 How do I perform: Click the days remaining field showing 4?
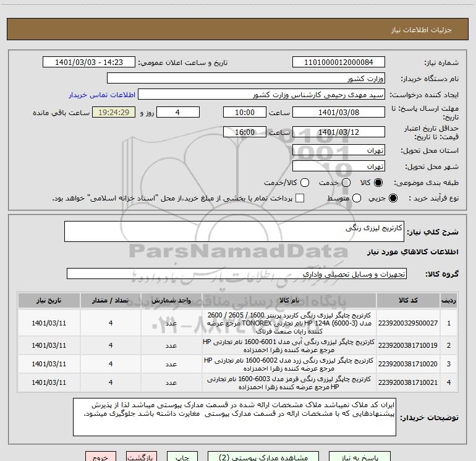click(x=178, y=112)
